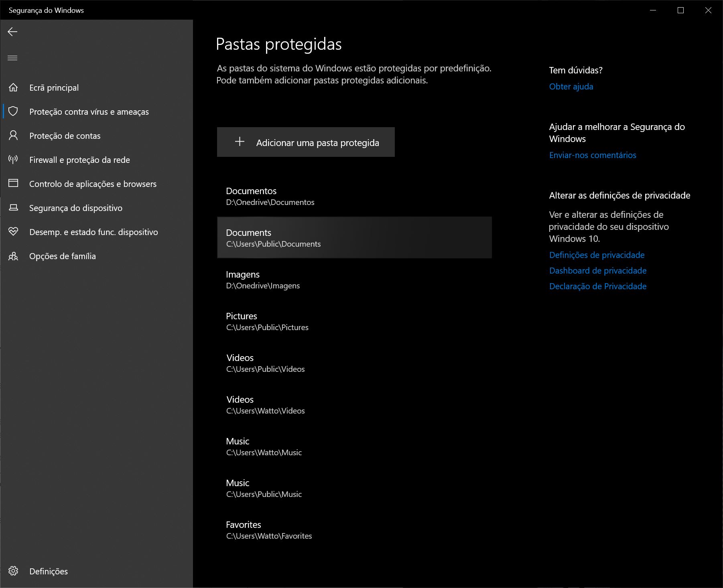Click Enviar-nos comentários link
This screenshot has width=723, height=588.
592,155
